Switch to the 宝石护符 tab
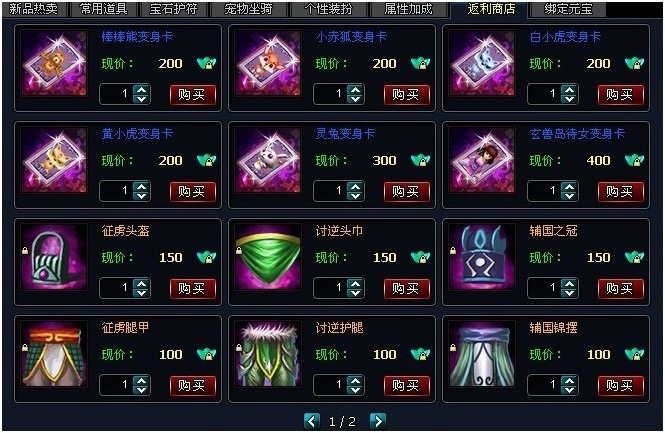The width and height of the screenshot is (665, 433). [173, 9]
